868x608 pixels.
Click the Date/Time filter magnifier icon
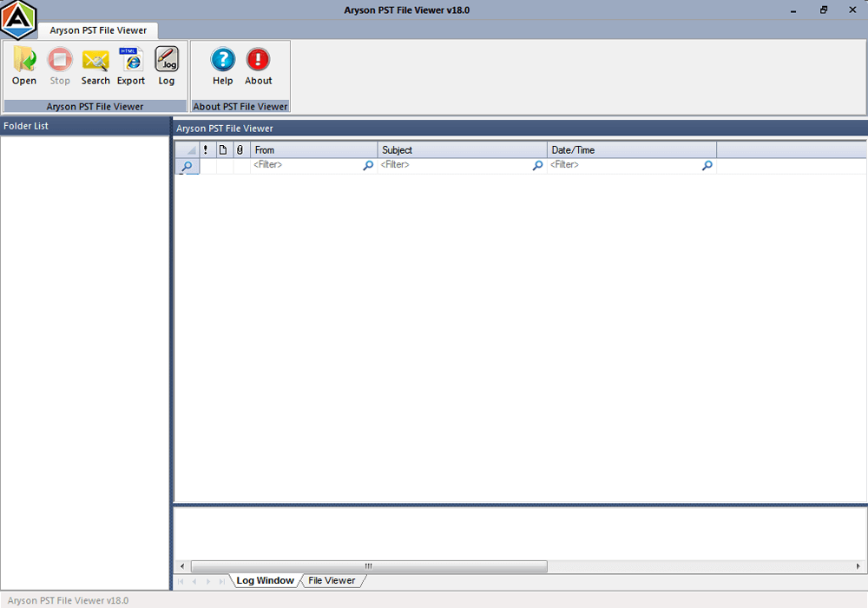(707, 166)
